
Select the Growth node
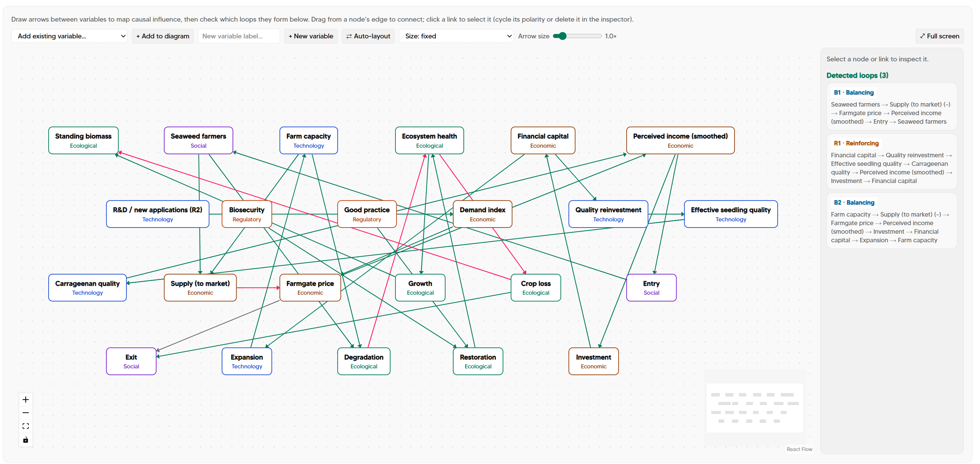click(420, 288)
